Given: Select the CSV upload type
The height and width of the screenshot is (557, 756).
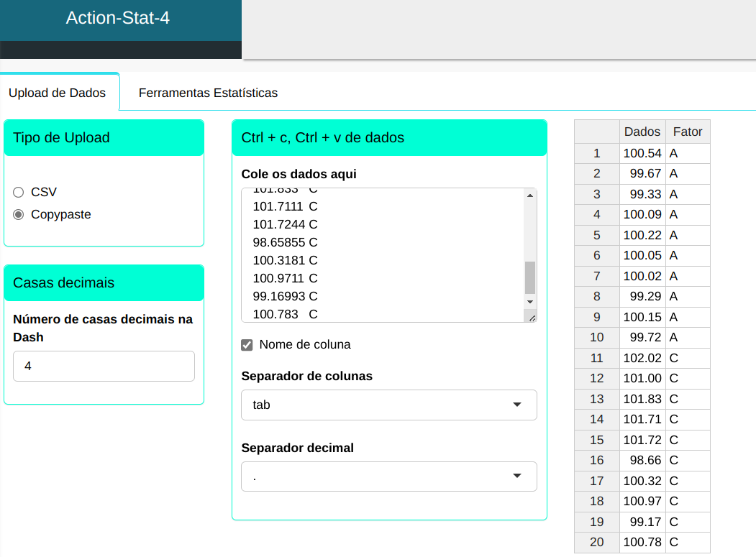Looking at the screenshot, I should tap(19, 192).
